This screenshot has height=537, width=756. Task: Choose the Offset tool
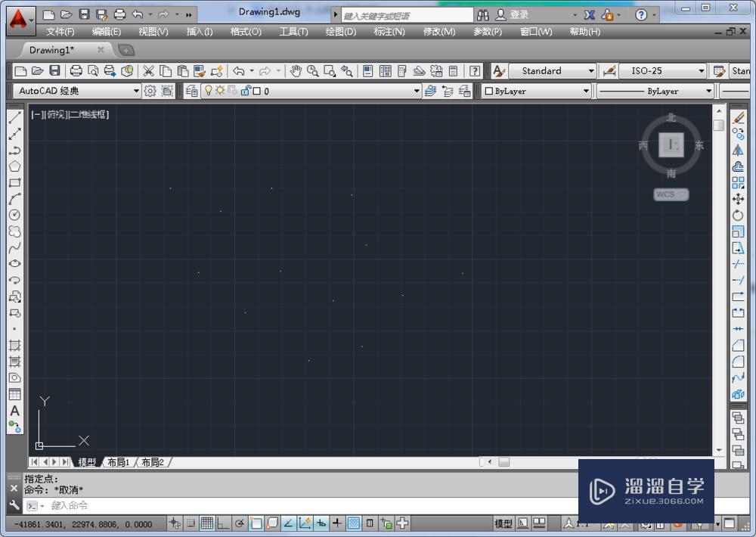[738, 166]
